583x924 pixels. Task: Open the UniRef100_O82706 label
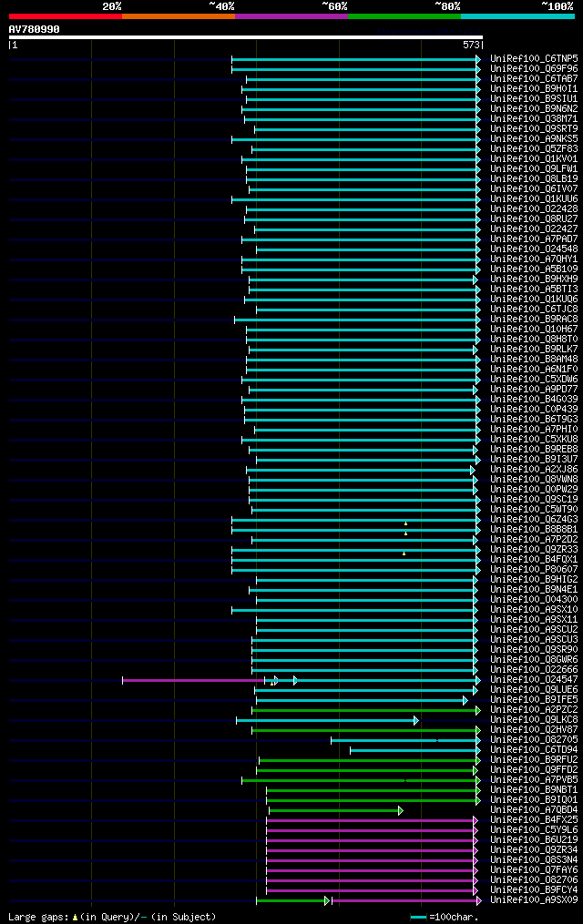534,880
